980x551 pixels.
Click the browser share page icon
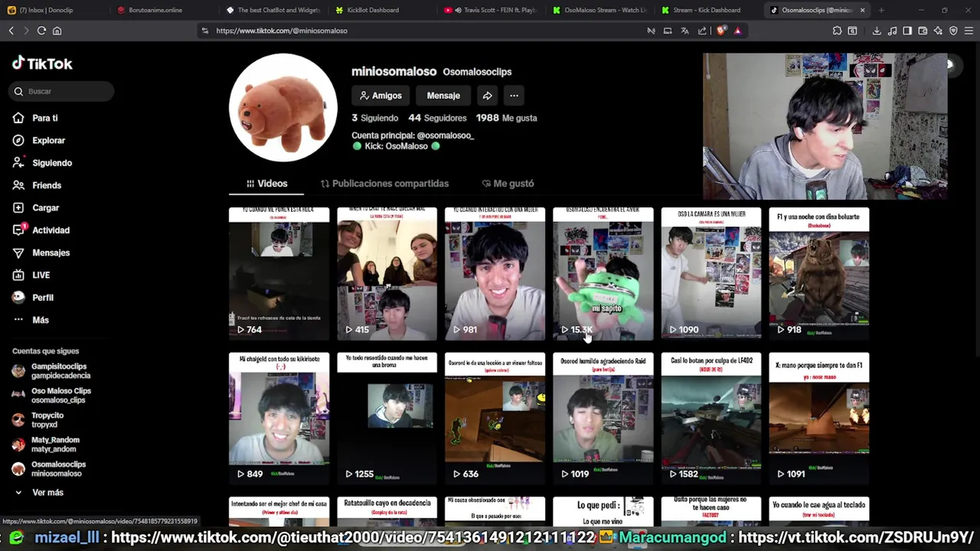pyautogui.click(x=702, y=31)
